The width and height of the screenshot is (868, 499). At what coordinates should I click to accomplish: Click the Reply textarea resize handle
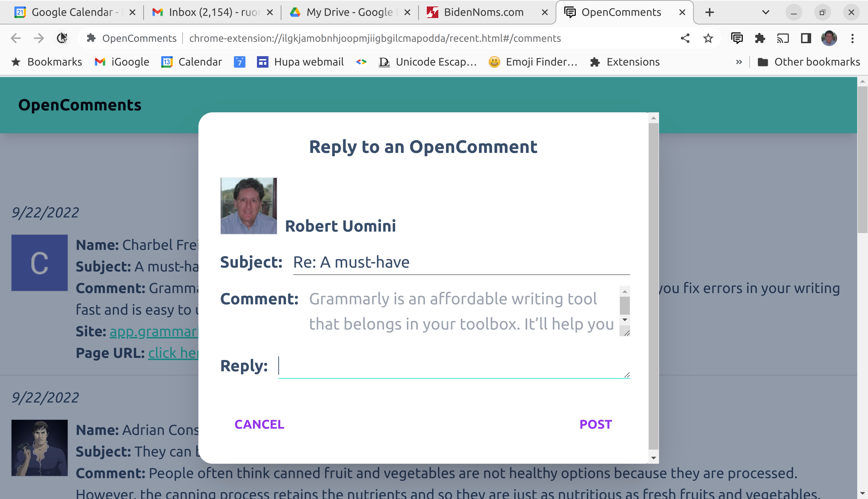[x=627, y=375]
